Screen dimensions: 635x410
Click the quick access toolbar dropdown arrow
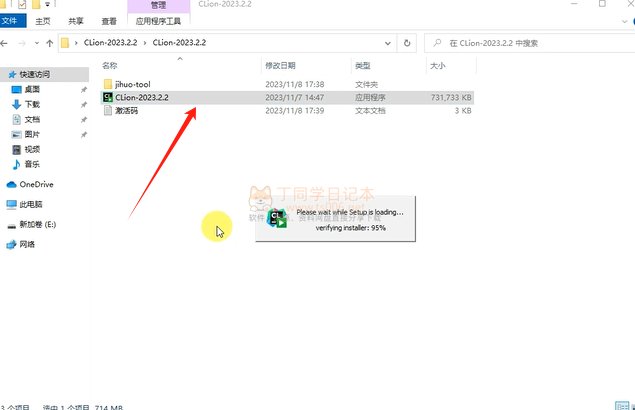47,4
